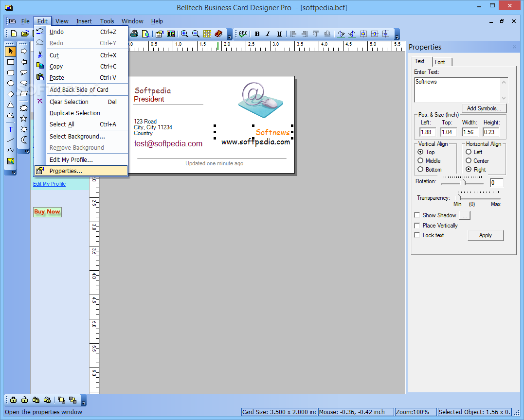Select the rounded rectangle shape tool
The image size is (524, 420).
pos(11,73)
